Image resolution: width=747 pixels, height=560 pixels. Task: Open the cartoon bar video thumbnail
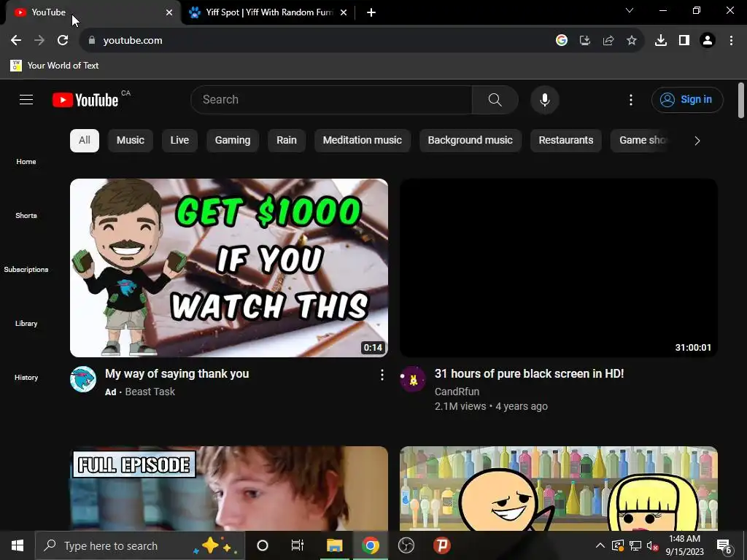pos(558,488)
